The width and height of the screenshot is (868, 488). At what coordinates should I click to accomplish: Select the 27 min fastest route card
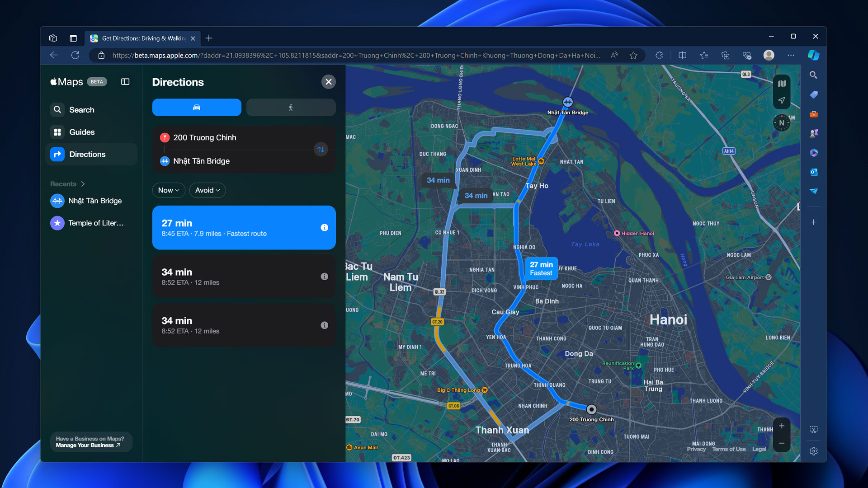pyautogui.click(x=244, y=228)
